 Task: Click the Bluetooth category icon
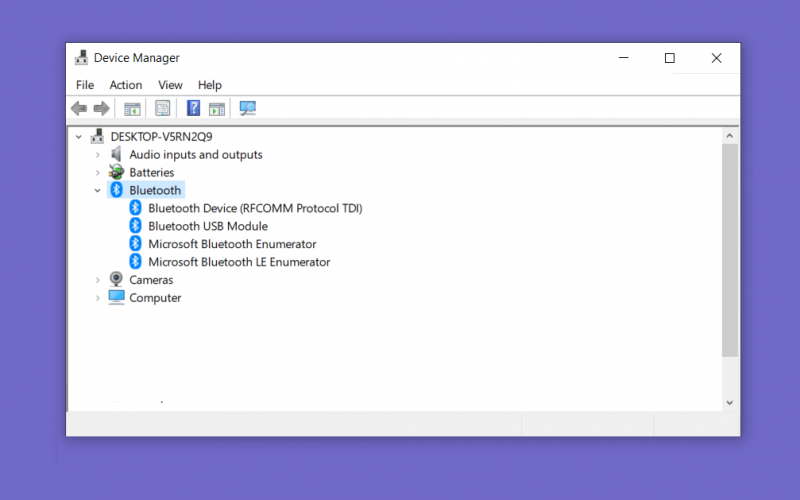click(116, 190)
